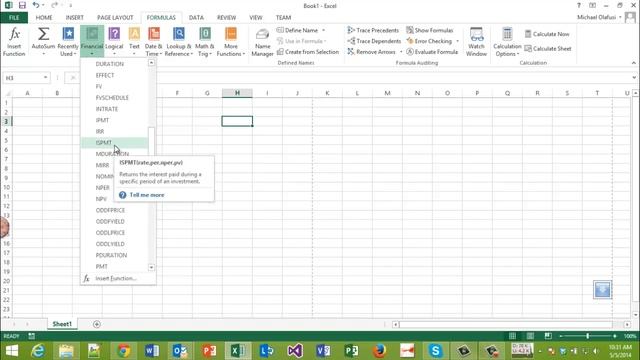Add a new sheet with plus button
The height and width of the screenshot is (360, 640).
point(97,324)
